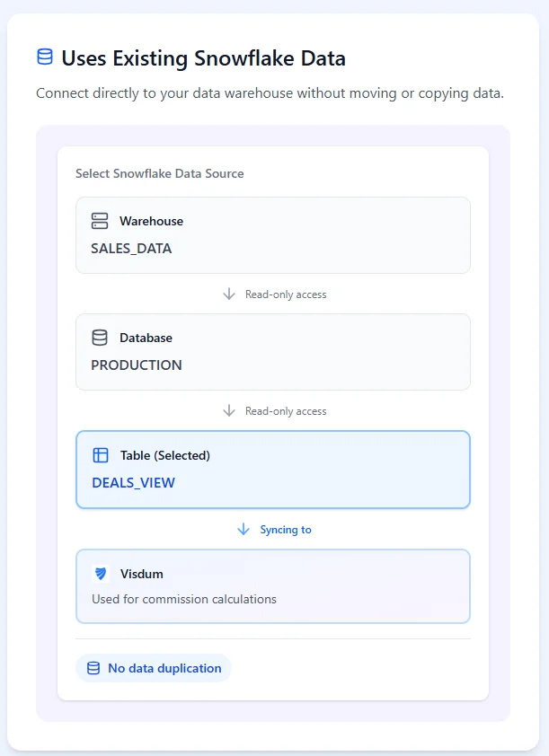Choose the DEALS_VIEW table card
This screenshot has height=756, width=549.
click(x=272, y=470)
